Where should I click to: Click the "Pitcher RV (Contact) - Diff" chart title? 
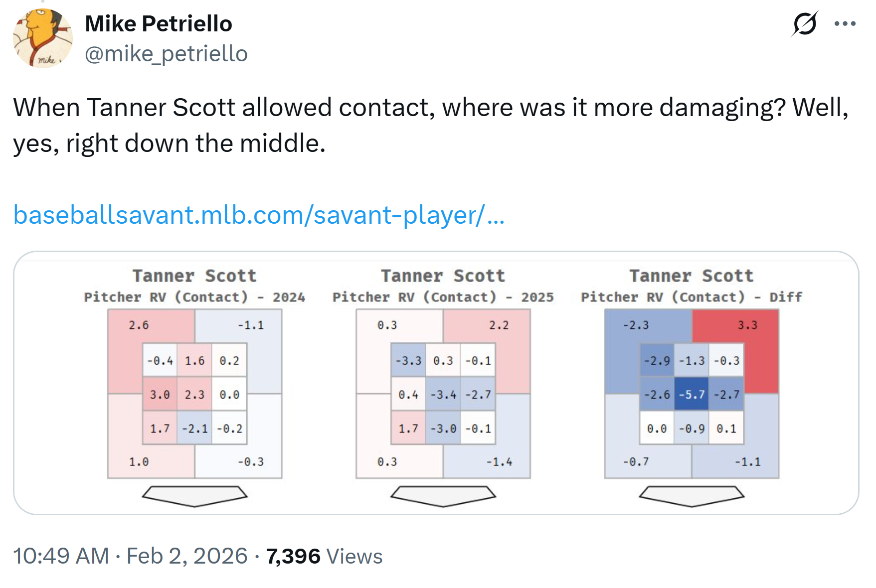click(x=692, y=297)
